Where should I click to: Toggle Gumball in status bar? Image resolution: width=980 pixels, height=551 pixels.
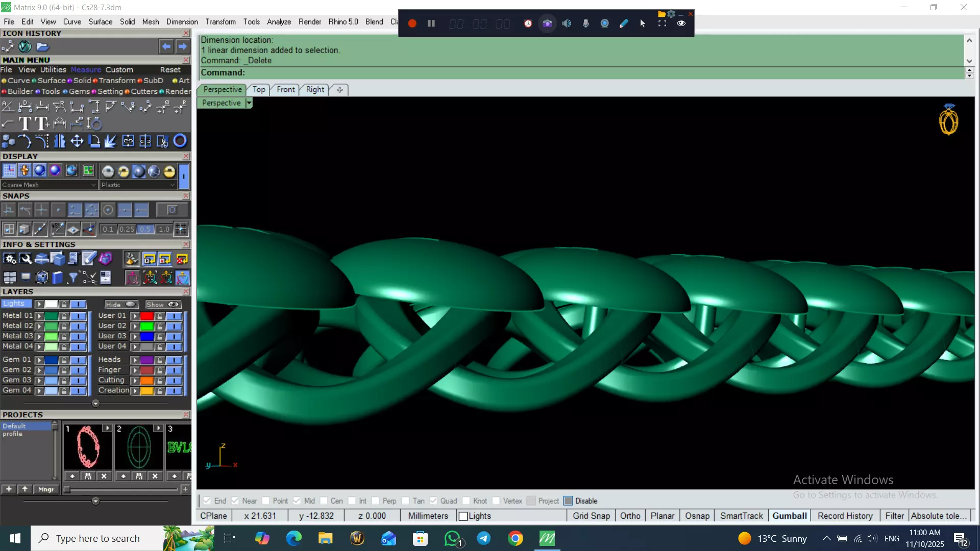click(x=790, y=516)
